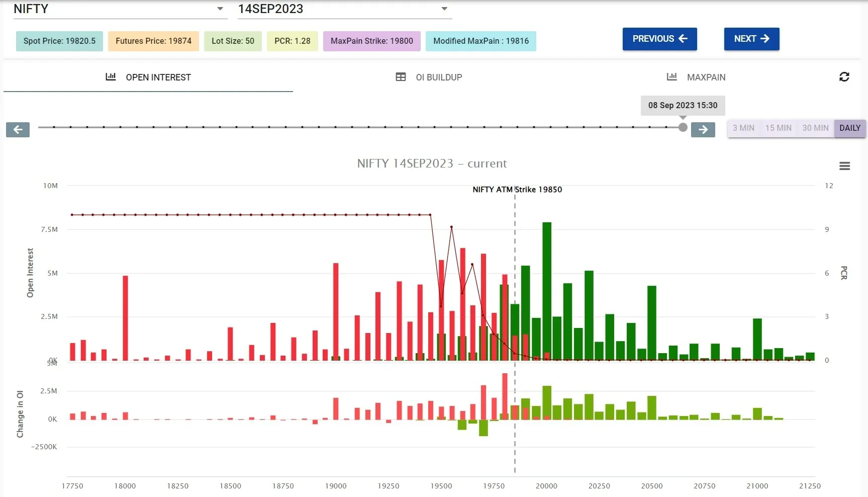This screenshot has width=868, height=497.
Task: Switch to the OPEN INTEREST tab
Action: [148, 77]
